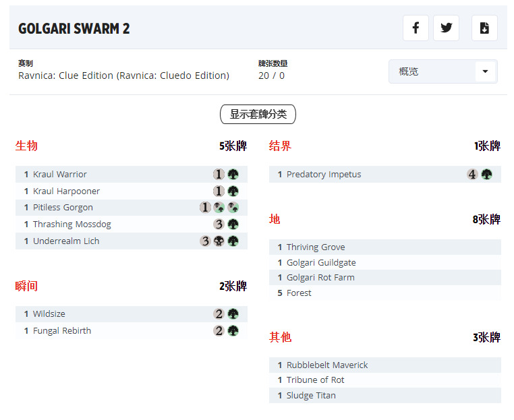Screen dimensions: 514x420
Task: Share deck via Facebook icon
Action: tap(416, 28)
